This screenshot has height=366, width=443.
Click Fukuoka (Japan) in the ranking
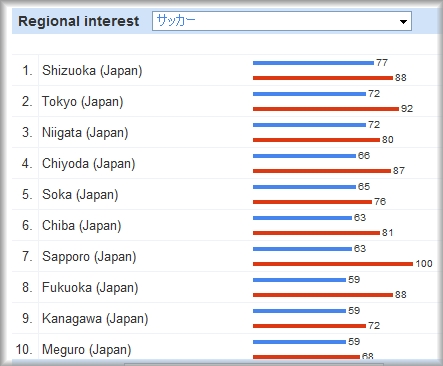pyautogui.click(x=90, y=288)
